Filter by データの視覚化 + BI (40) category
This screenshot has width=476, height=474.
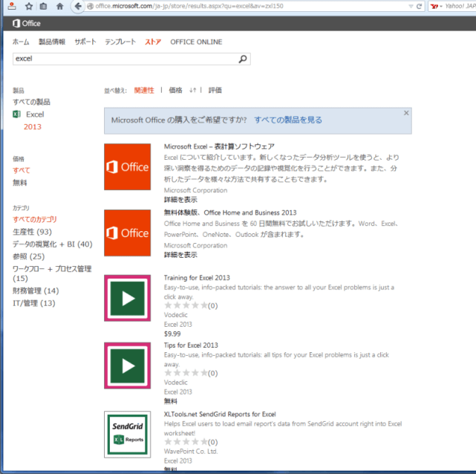click(x=53, y=244)
